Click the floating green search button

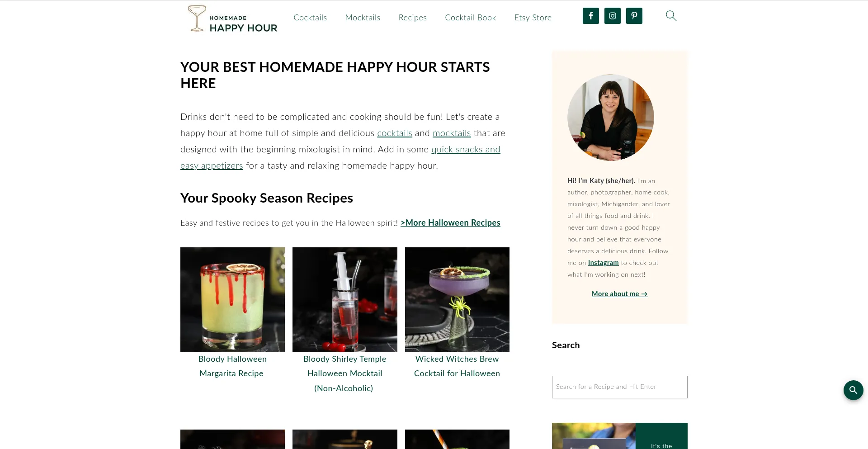853,390
